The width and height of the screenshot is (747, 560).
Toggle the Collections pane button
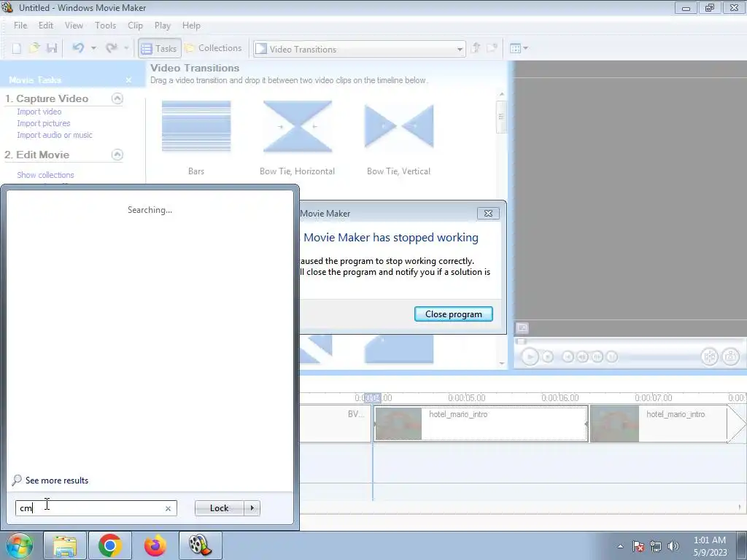(213, 48)
